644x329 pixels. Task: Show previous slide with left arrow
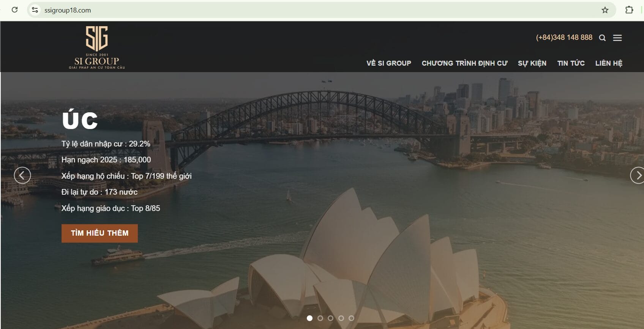[x=22, y=175]
